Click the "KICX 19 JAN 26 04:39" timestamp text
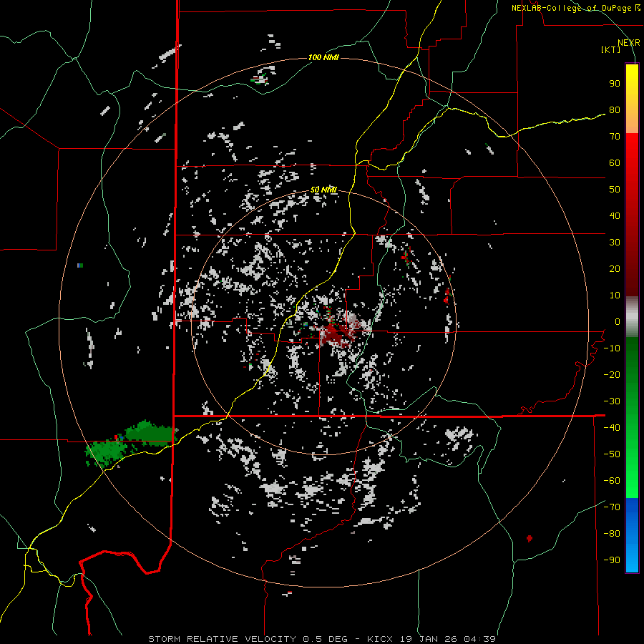 tap(431, 639)
